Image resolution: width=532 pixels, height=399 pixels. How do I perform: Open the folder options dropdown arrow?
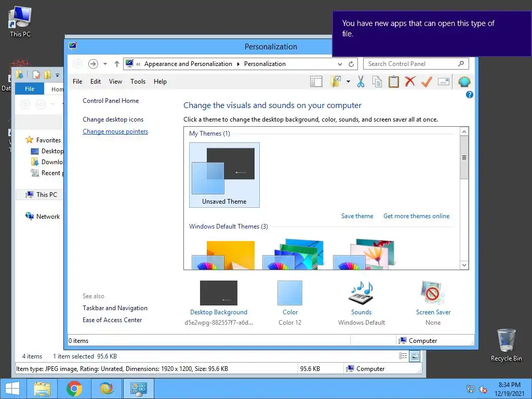click(348, 82)
